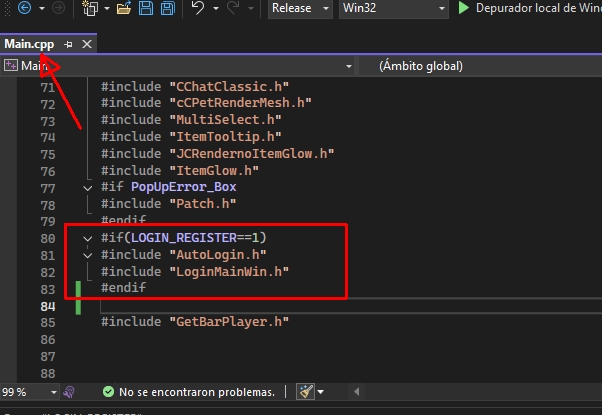The height and width of the screenshot is (415, 602).
Task: Click No se encontraron problemas status text
Action: coord(197,392)
